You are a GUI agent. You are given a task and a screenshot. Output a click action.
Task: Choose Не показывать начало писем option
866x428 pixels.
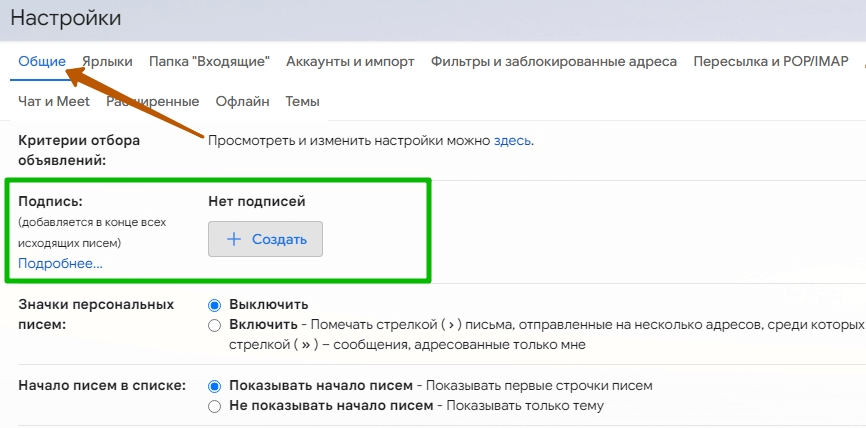point(214,406)
